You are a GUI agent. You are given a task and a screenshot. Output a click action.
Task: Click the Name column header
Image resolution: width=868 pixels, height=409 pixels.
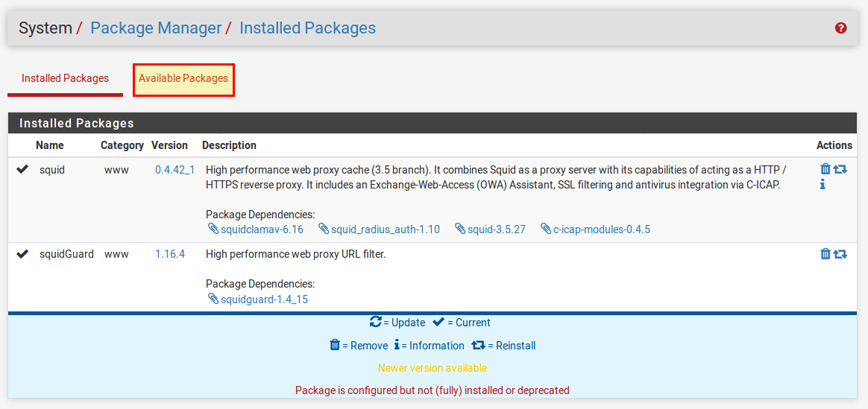coord(50,145)
